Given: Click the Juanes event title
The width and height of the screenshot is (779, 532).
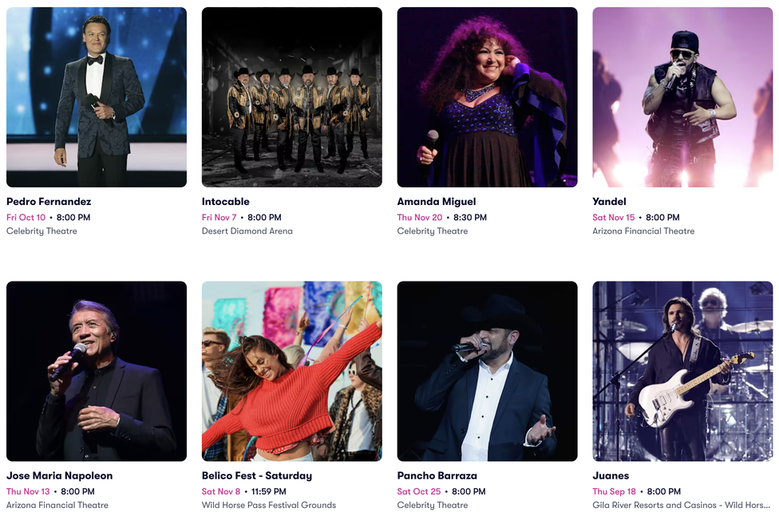Looking at the screenshot, I should click(611, 475).
